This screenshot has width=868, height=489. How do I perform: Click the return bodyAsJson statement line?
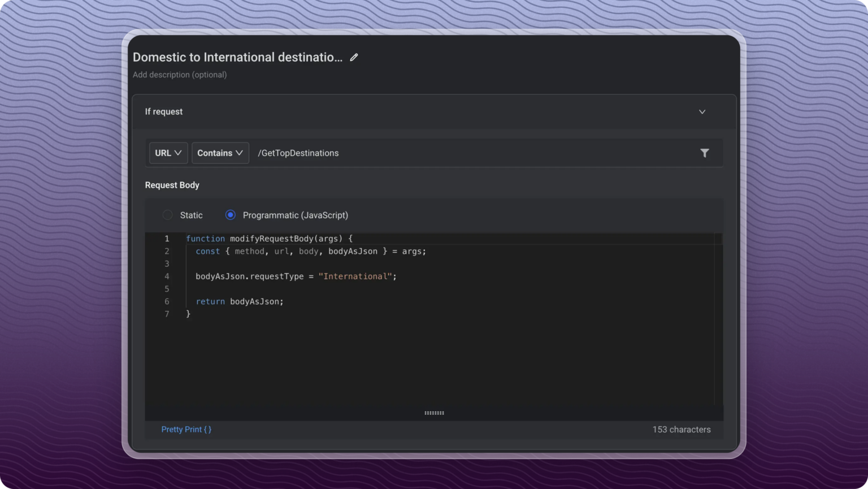pos(239,301)
